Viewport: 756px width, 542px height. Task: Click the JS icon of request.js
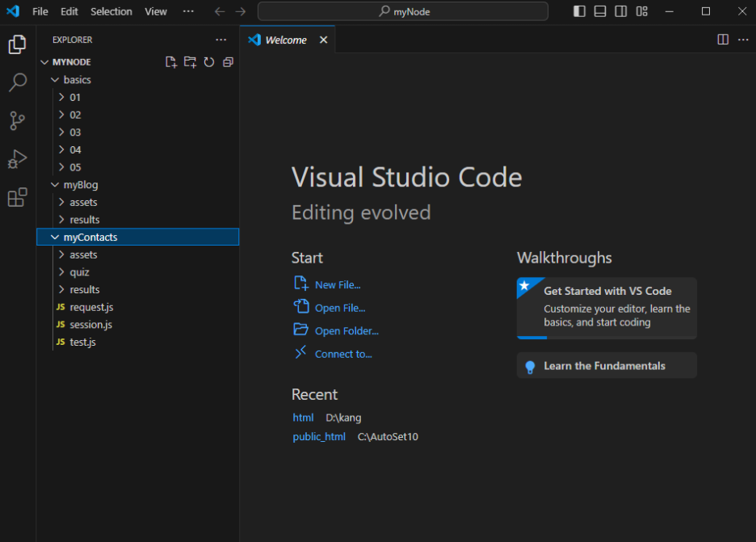pyautogui.click(x=61, y=307)
